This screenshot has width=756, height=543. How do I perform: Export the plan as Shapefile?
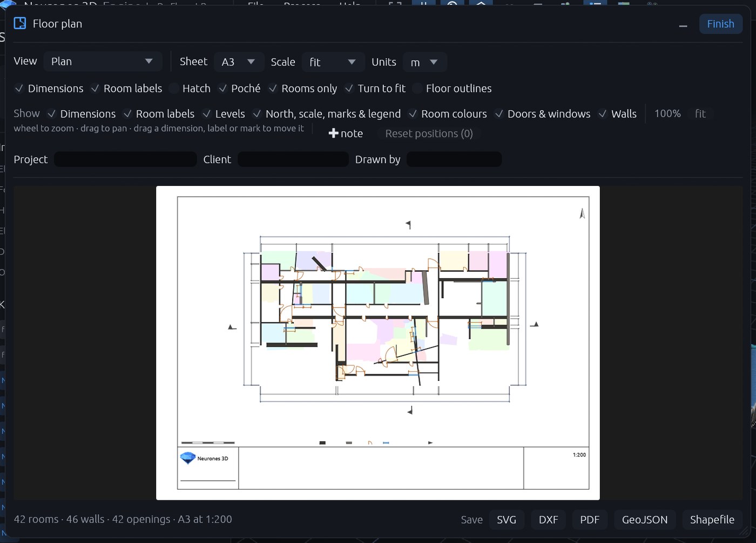712,520
